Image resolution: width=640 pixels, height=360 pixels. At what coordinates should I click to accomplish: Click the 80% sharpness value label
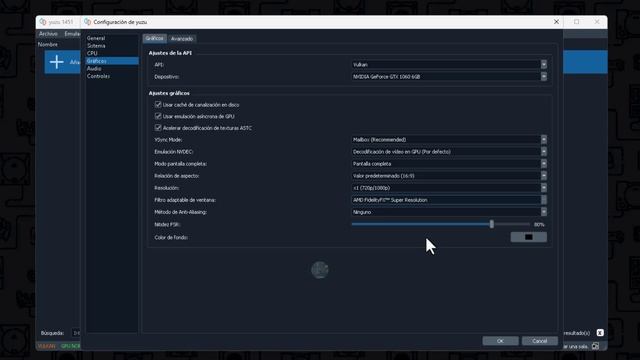tap(539, 224)
